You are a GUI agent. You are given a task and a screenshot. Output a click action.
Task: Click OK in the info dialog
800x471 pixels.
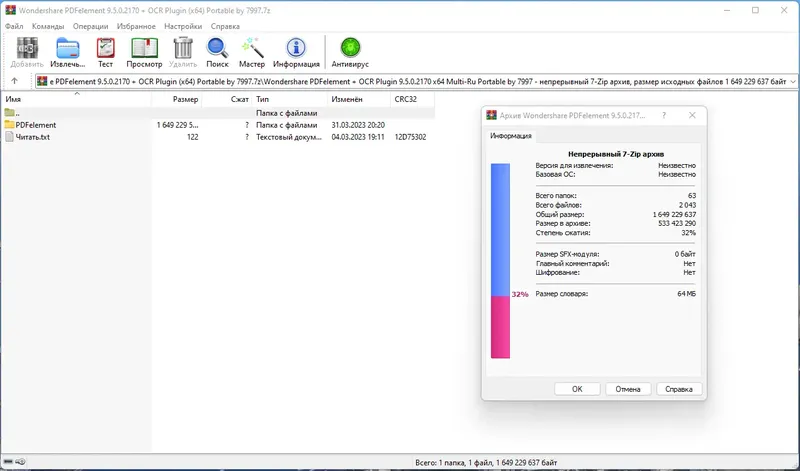pos(577,389)
